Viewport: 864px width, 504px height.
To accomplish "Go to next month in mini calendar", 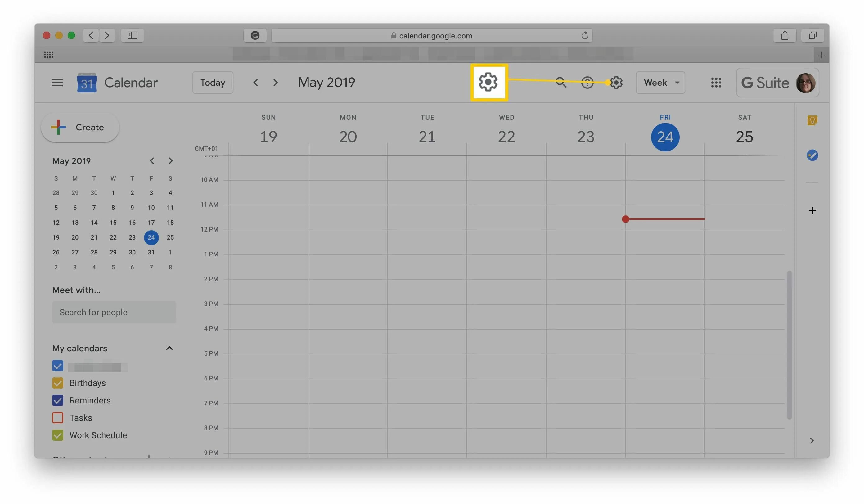I will point(170,161).
